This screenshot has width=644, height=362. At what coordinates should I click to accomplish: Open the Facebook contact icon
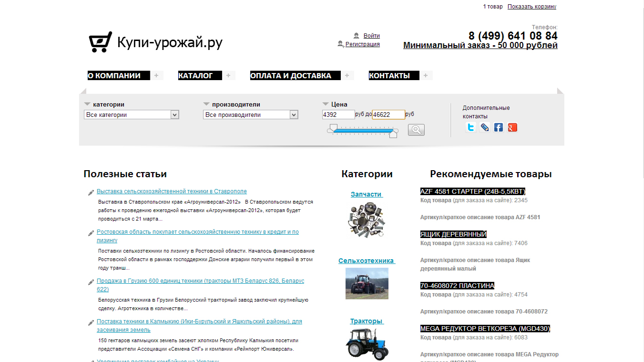click(498, 127)
